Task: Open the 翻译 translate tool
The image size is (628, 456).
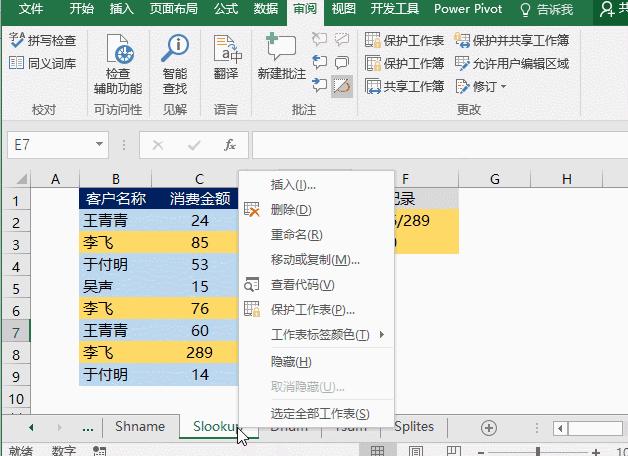Action: (x=226, y=57)
